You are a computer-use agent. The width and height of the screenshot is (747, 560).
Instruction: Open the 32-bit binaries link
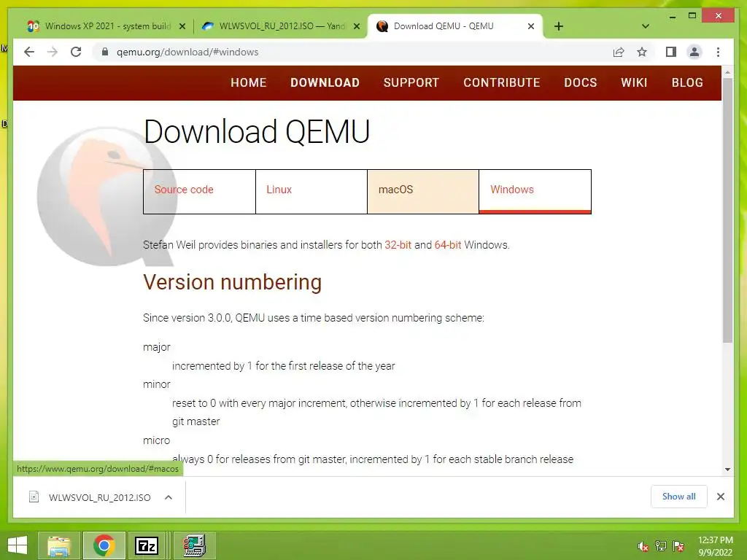(398, 245)
